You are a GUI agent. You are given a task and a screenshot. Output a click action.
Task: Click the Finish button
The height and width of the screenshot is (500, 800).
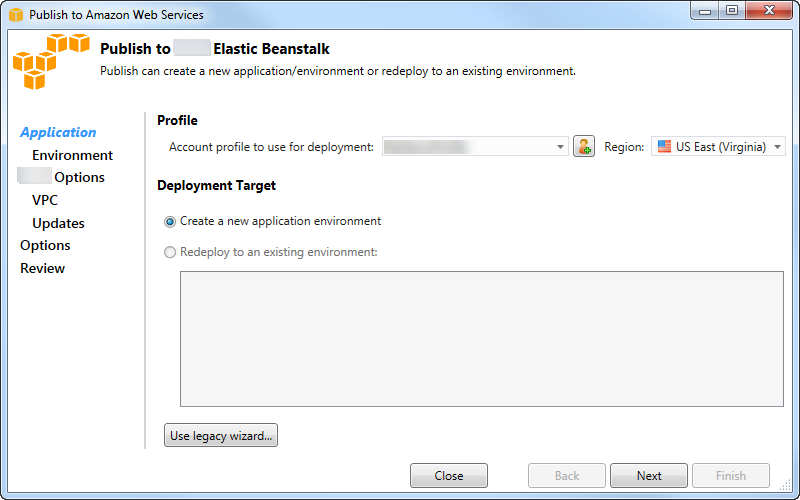[730, 476]
